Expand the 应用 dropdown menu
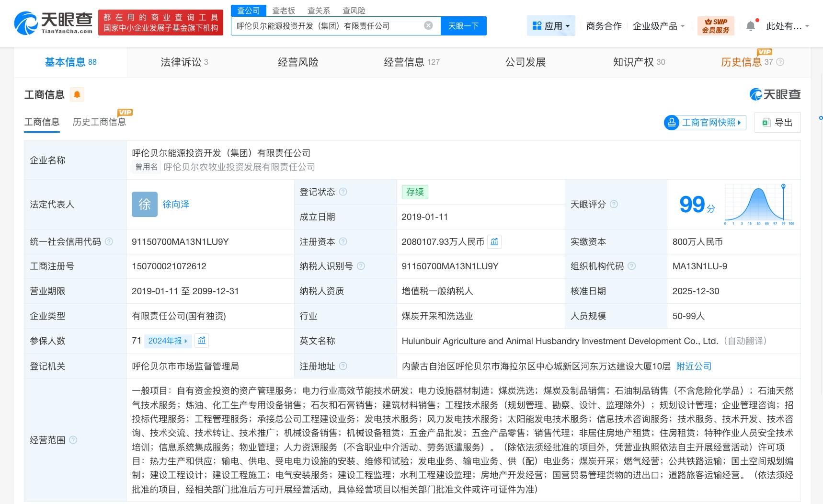Viewport: 823px width, 504px height. tap(551, 26)
